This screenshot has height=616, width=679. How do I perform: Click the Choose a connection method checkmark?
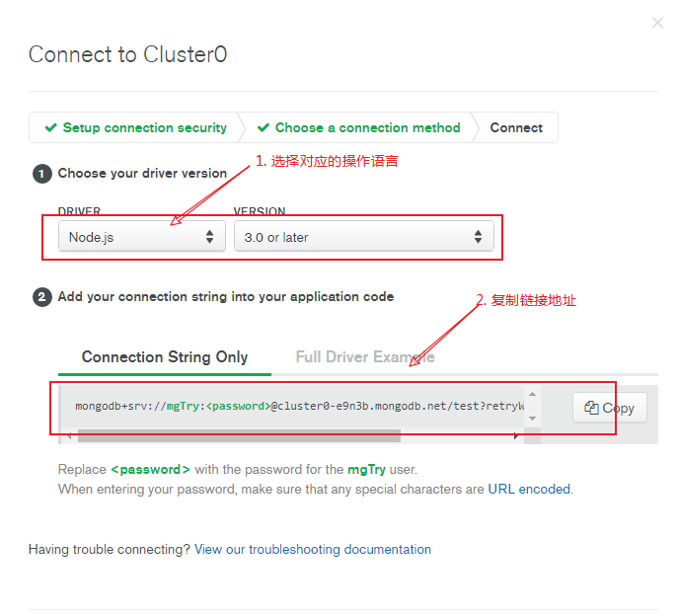click(x=264, y=127)
